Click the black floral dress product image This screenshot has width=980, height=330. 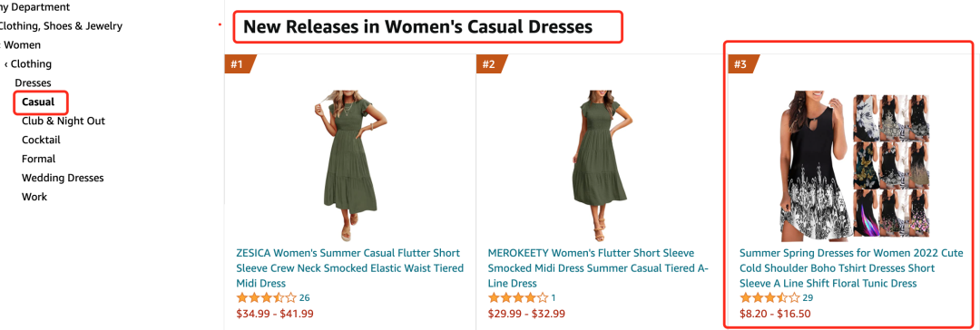[x=854, y=166]
